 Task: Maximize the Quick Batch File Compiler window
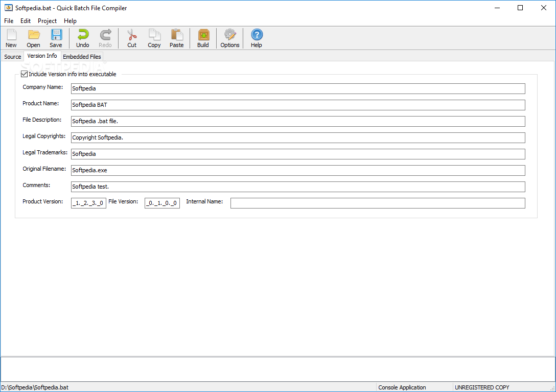click(x=520, y=8)
